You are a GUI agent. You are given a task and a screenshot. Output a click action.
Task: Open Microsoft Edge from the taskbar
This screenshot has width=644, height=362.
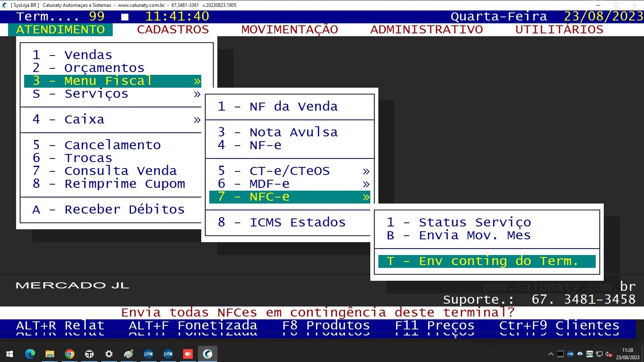pyautogui.click(x=29, y=354)
